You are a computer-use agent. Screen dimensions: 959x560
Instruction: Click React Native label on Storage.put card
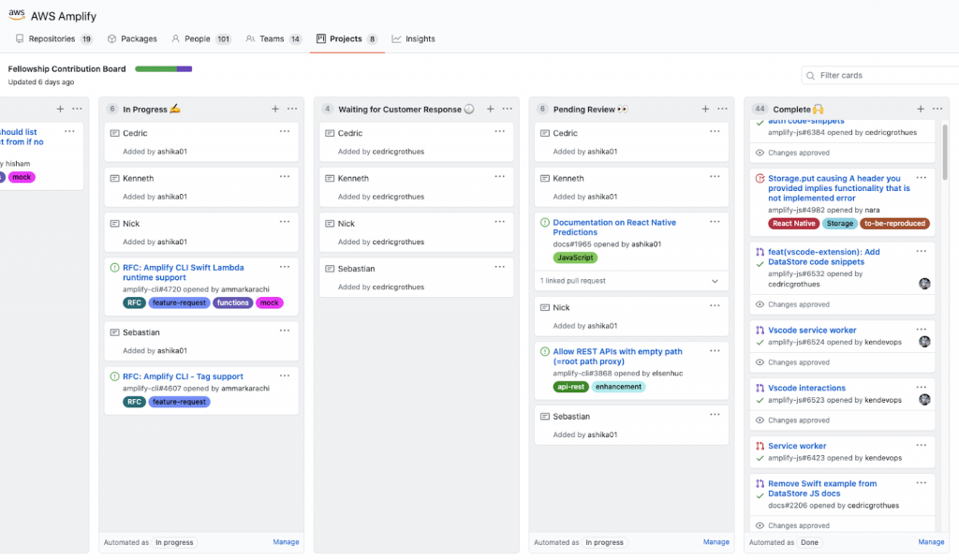coord(794,224)
